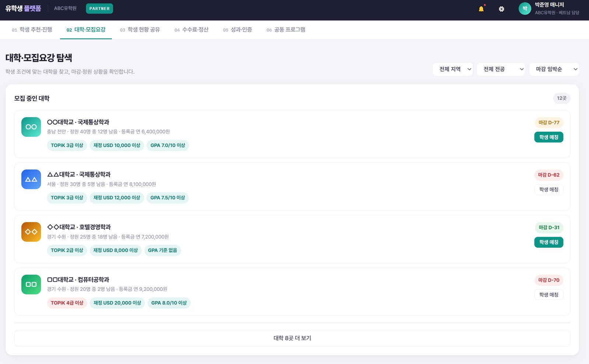589x364 pixels.
Task: Open the 수수료·정산 tab
Action: 191,30
